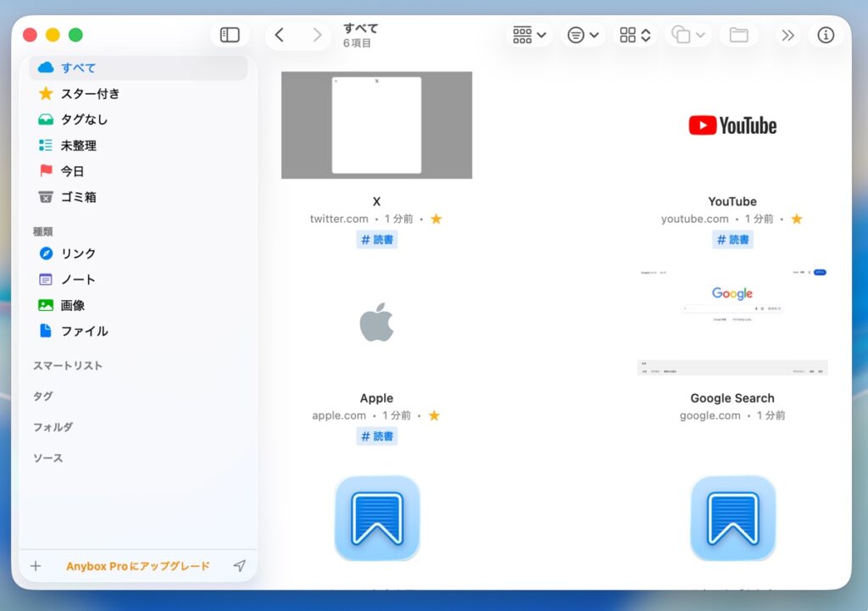Toggle the sidebar visibility button
868x611 pixels.
[x=230, y=35]
